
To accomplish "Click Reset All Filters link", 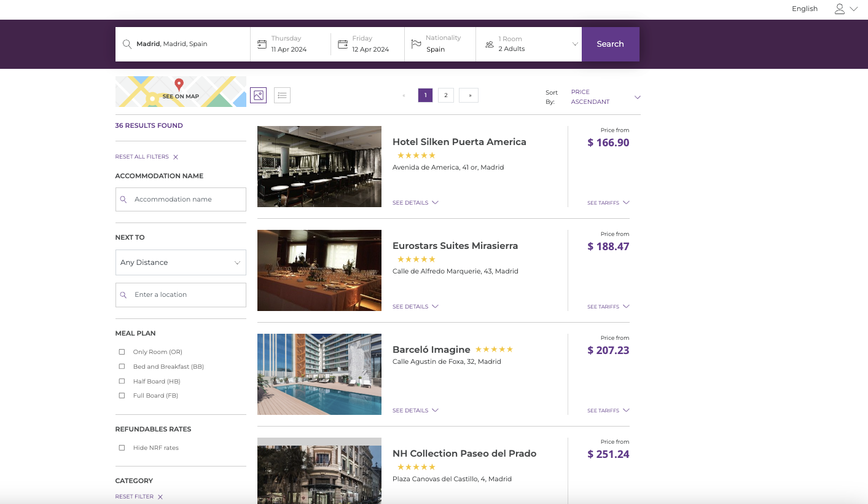I will pos(142,157).
